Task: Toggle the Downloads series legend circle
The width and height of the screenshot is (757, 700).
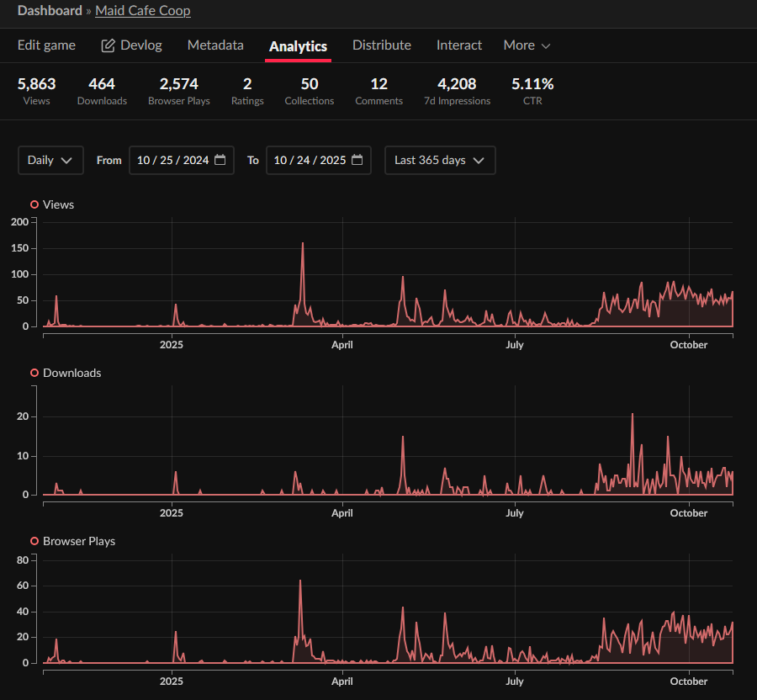Action: point(34,373)
